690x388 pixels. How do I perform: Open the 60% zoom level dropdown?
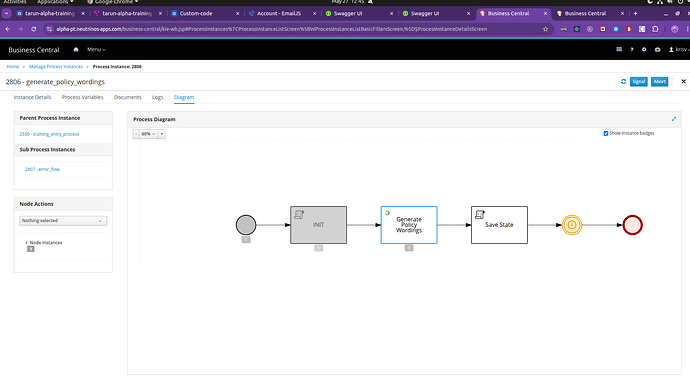pyautogui.click(x=149, y=134)
